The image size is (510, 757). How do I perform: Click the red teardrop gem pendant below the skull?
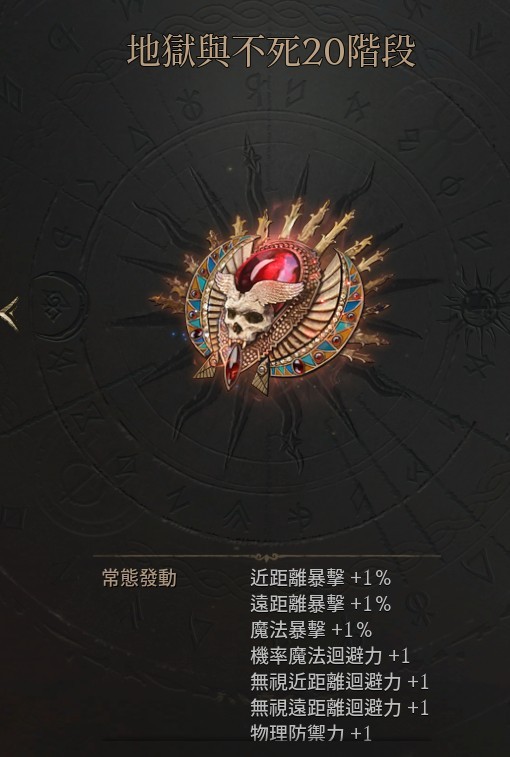point(231,367)
